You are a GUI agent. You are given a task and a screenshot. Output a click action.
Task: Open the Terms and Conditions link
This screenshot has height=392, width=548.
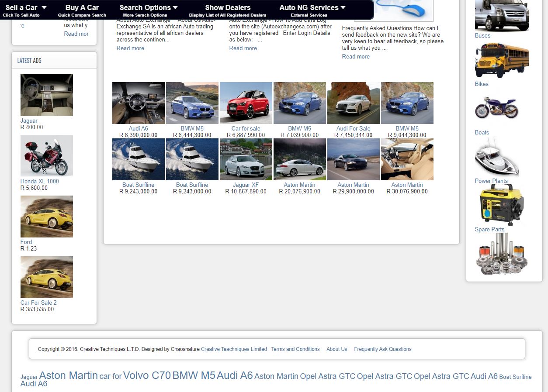[x=295, y=349]
